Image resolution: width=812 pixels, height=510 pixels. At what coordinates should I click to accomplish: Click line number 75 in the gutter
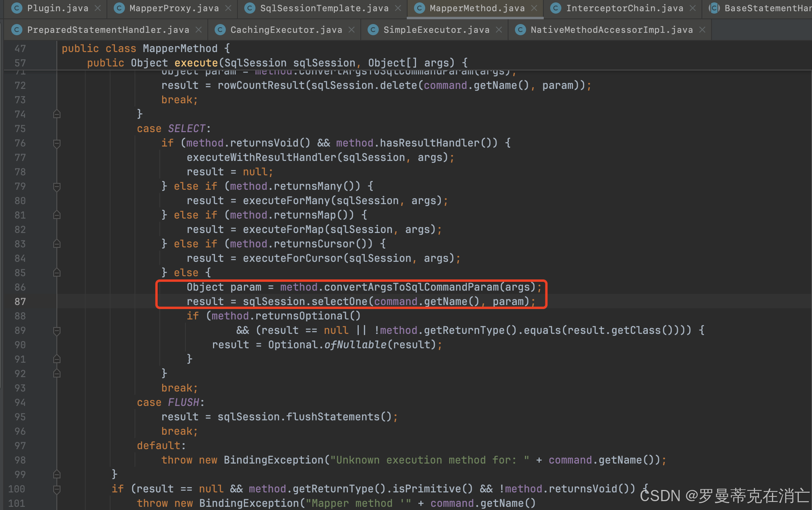tap(20, 129)
